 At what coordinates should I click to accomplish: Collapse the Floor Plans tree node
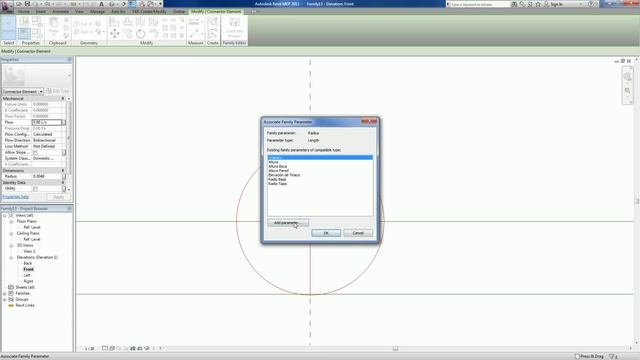11,221
